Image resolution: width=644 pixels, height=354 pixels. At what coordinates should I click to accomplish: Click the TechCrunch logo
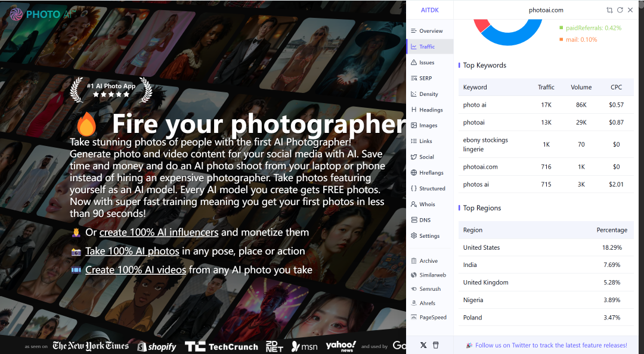point(221,347)
